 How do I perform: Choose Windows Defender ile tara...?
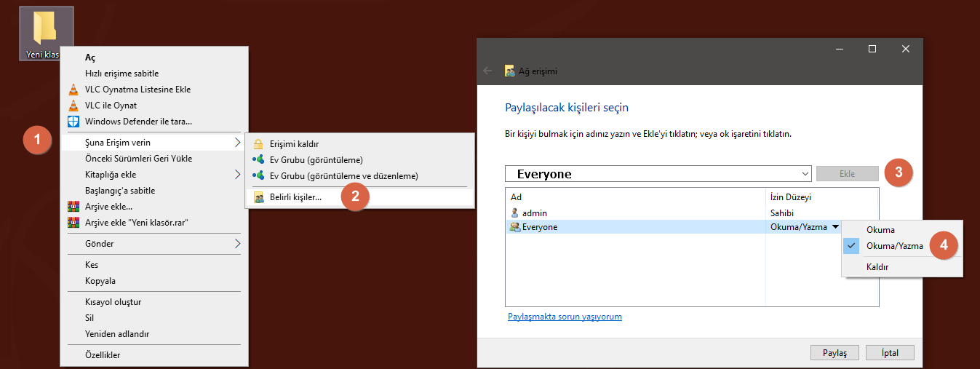tap(155, 122)
